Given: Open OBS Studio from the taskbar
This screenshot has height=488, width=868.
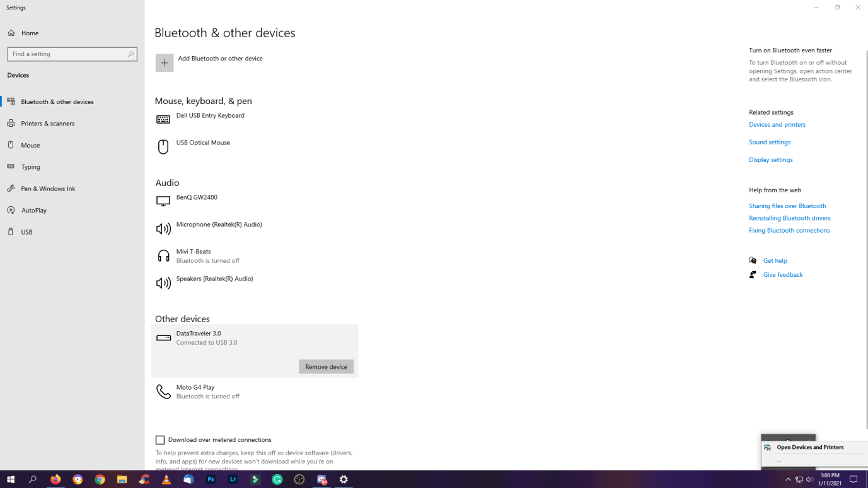Looking at the screenshot, I should point(299,480).
